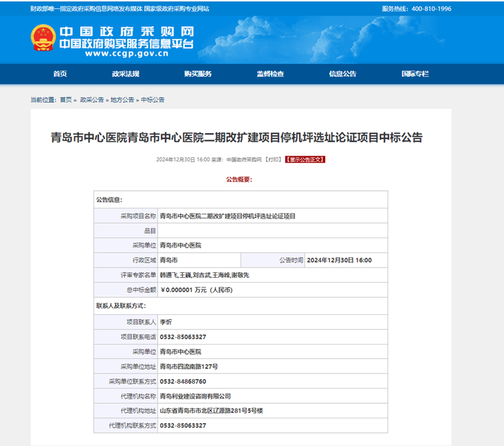Click the project phone 0532-85063327

[x=183, y=336]
